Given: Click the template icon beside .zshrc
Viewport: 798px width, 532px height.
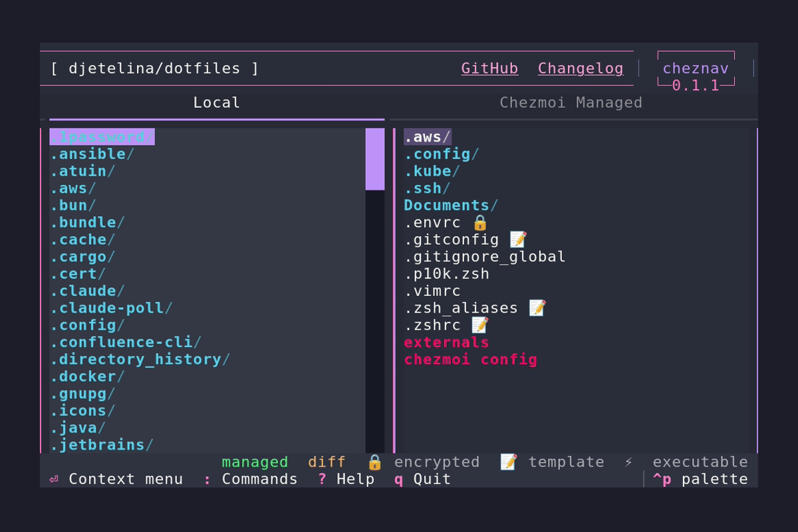Looking at the screenshot, I should (x=480, y=325).
